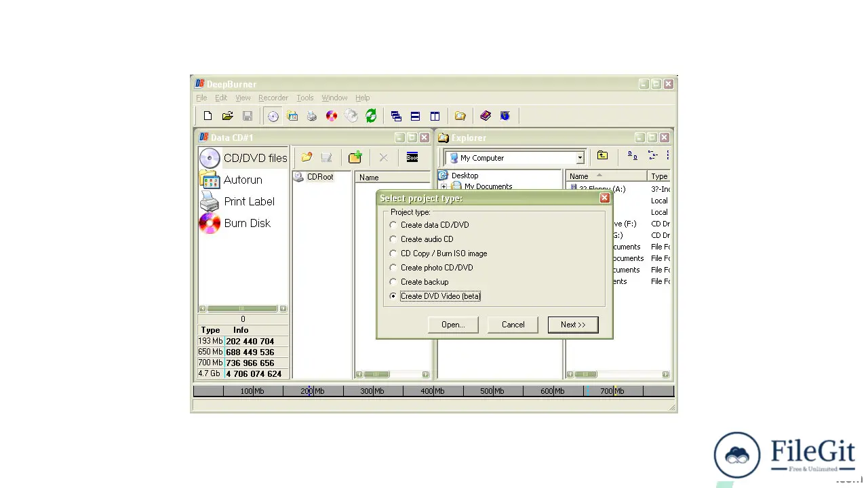This screenshot has height=488, width=868.
Task: Click the add folder icon in Data CD
Action: coord(307,157)
